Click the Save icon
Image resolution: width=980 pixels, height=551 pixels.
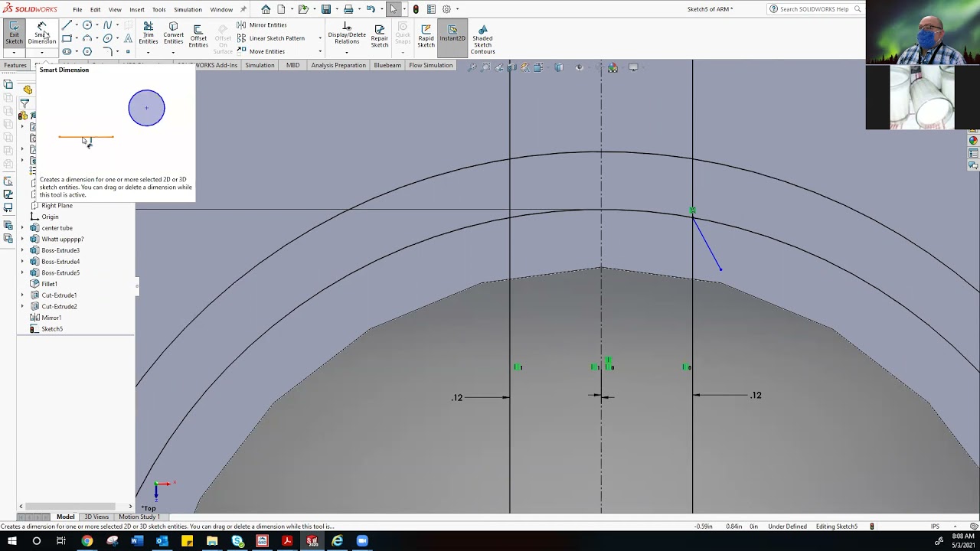point(326,9)
